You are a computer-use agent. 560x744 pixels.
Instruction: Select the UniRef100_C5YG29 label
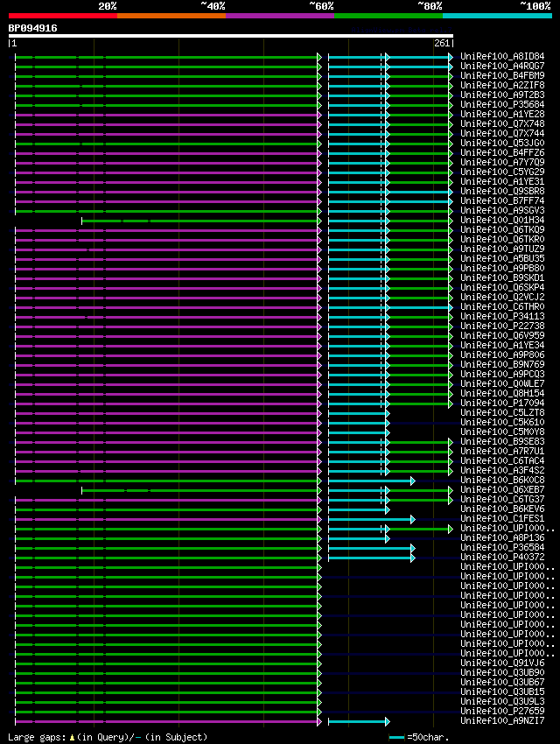[x=502, y=172]
